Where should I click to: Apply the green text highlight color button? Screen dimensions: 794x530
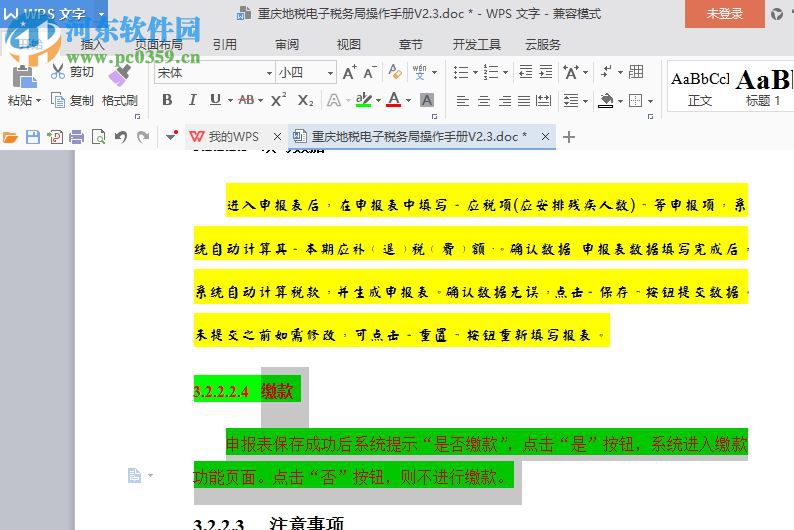pyautogui.click(x=364, y=100)
